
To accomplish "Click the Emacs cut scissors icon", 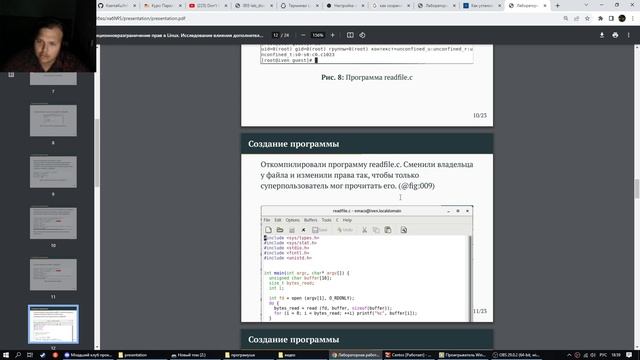I will tap(364, 230).
